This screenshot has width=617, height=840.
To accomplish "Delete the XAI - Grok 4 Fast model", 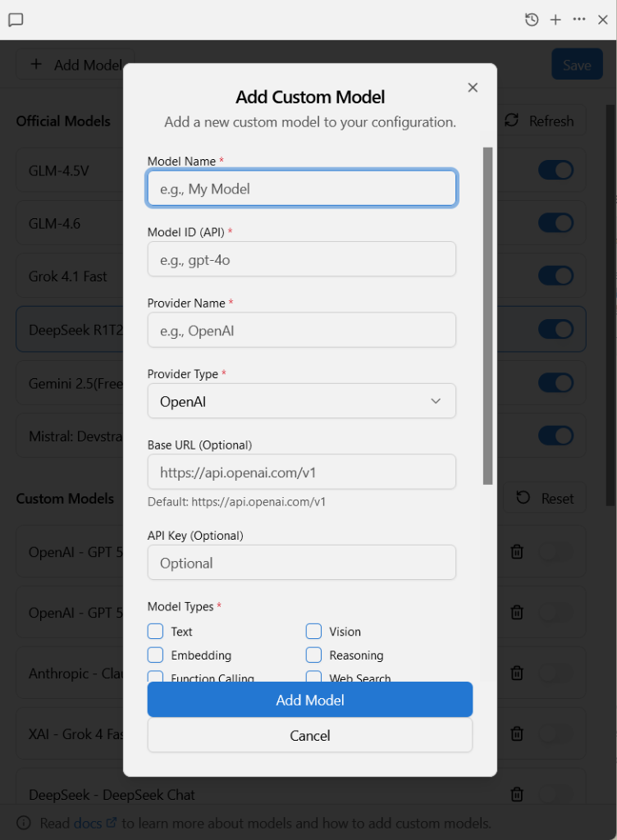I will pos(517,733).
